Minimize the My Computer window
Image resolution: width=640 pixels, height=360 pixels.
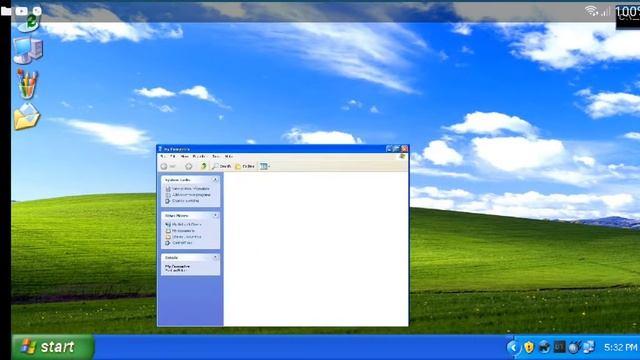pyautogui.click(x=389, y=149)
